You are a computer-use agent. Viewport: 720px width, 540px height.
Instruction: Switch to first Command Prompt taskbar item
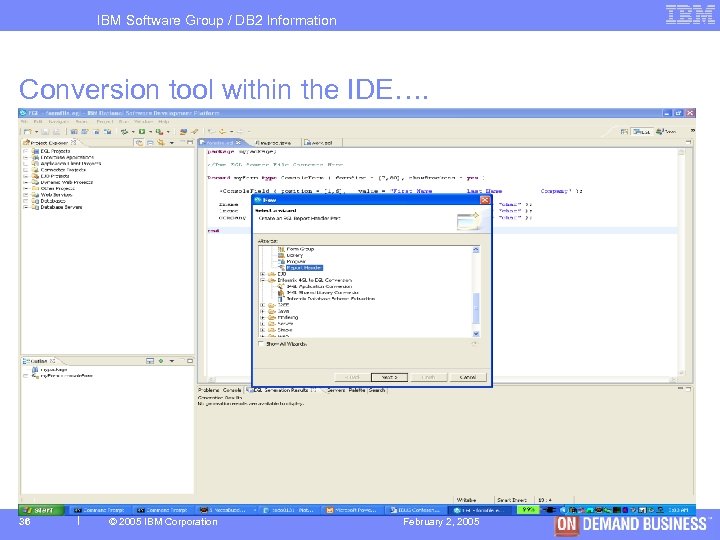coord(99,510)
